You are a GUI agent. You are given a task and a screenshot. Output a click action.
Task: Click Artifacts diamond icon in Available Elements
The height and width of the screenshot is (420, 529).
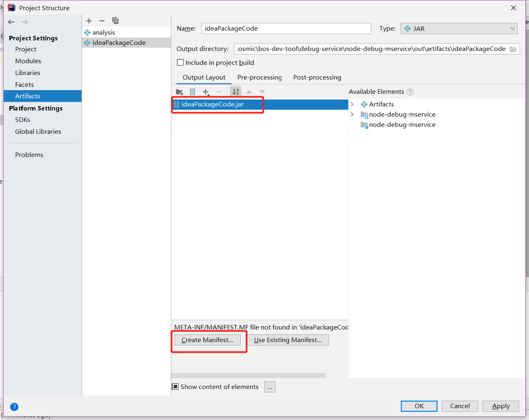tap(364, 104)
